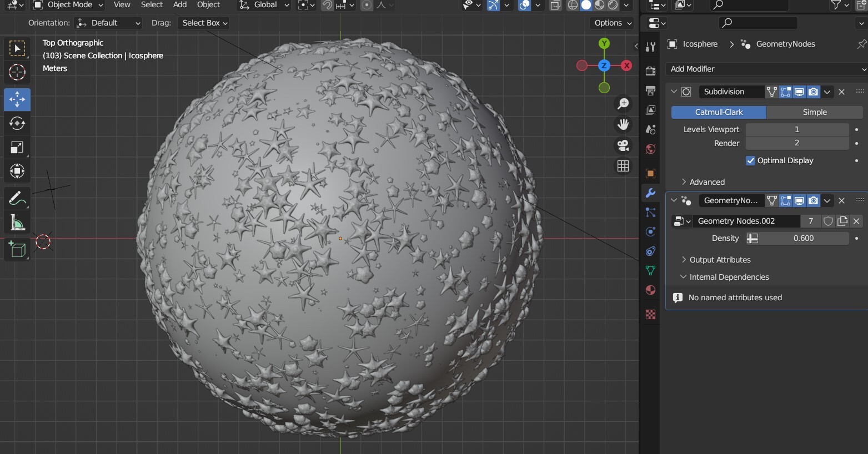Viewport: 868px width, 454px height.
Task: Select the Rotate tool
Action: (x=17, y=123)
